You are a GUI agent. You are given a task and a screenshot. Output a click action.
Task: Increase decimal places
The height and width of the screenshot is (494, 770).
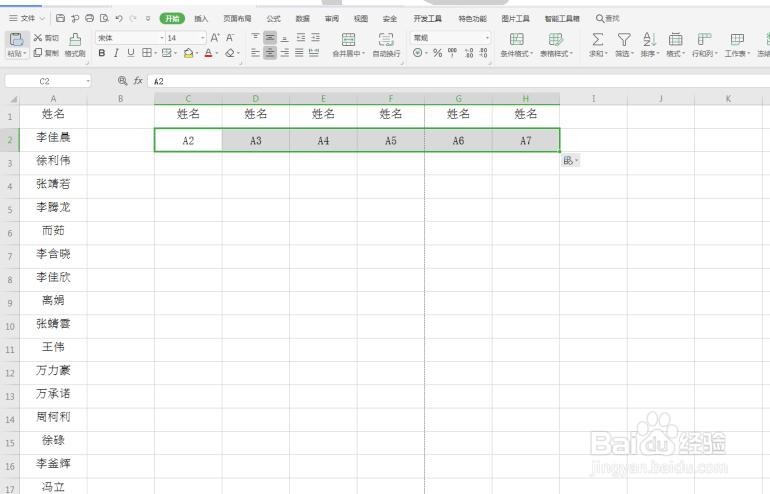click(469, 53)
